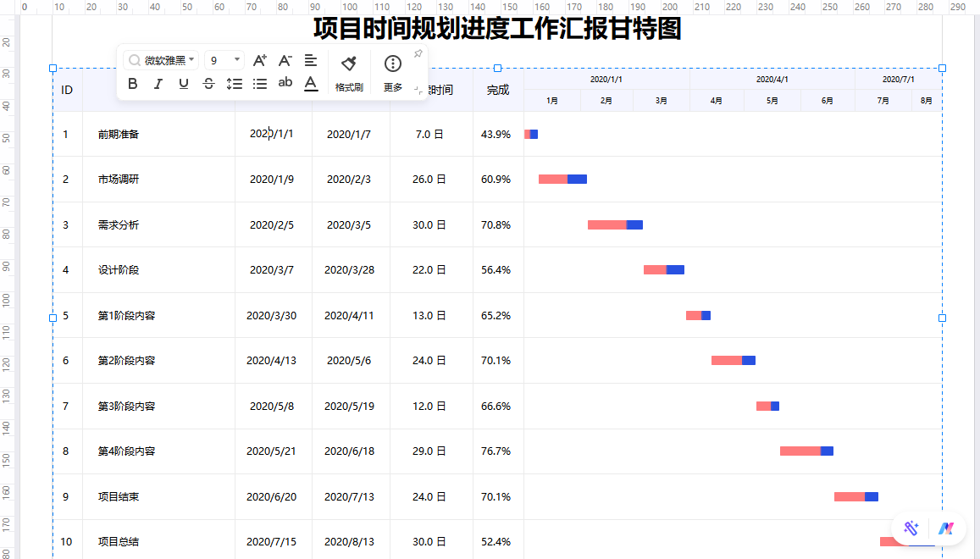
Task: Click the ab text highlight icon
Action: point(285,82)
